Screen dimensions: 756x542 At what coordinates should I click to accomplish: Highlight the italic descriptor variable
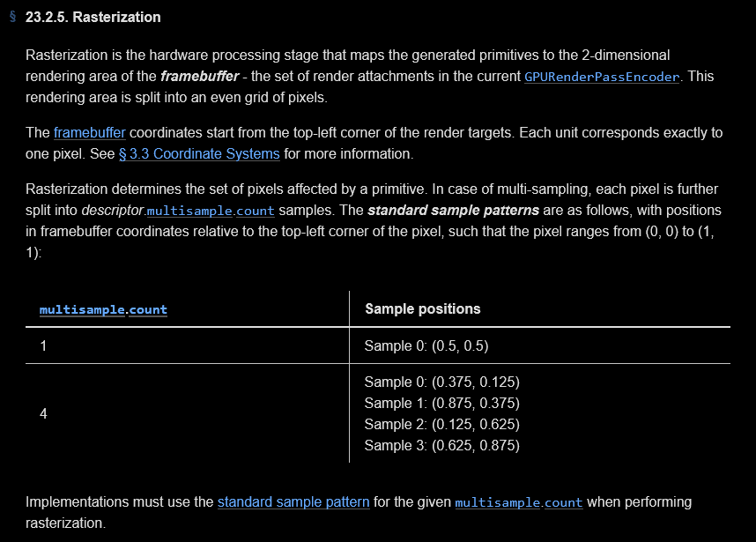tap(112, 211)
